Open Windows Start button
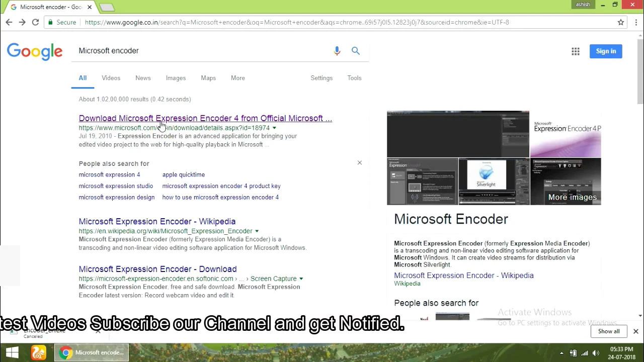Viewport: 644px width, 362px height. (x=12, y=352)
